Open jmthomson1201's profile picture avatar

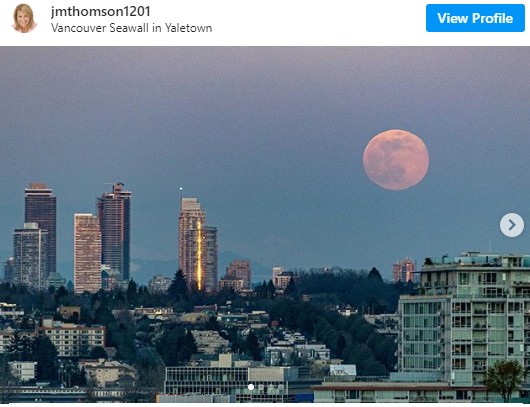pos(25,18)
